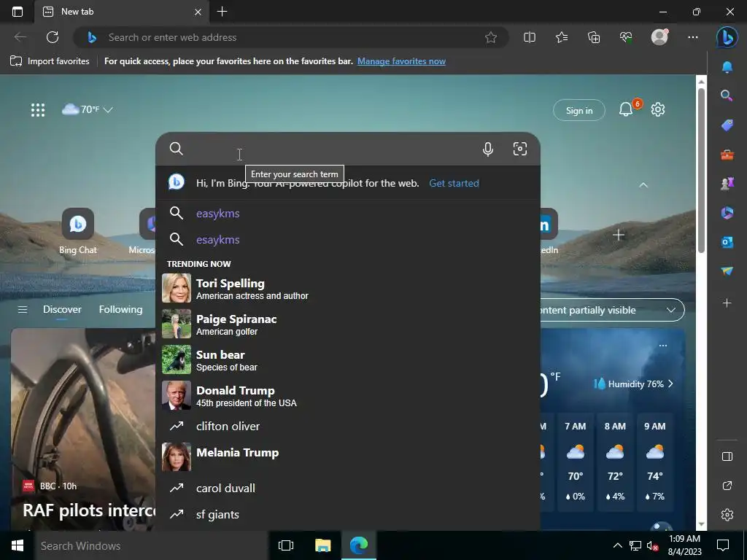Open the Drop paper-plane icon in sidebar
This screenshot has width=747, height=560.
click(x=727, y=271)
